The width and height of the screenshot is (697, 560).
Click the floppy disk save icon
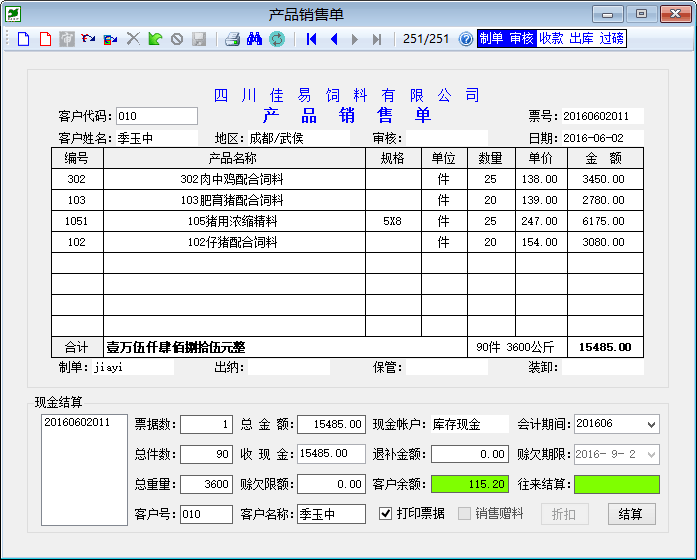[x=199, y=39]
